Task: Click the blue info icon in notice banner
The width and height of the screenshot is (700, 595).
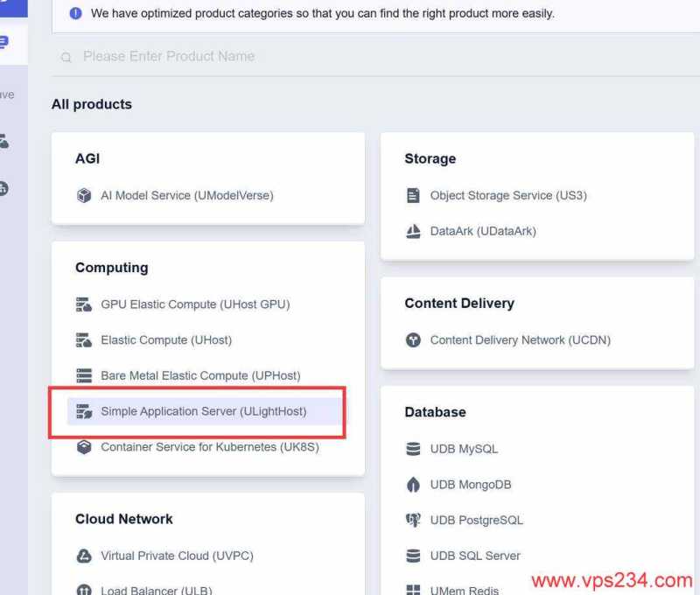Action: [75, 14]
